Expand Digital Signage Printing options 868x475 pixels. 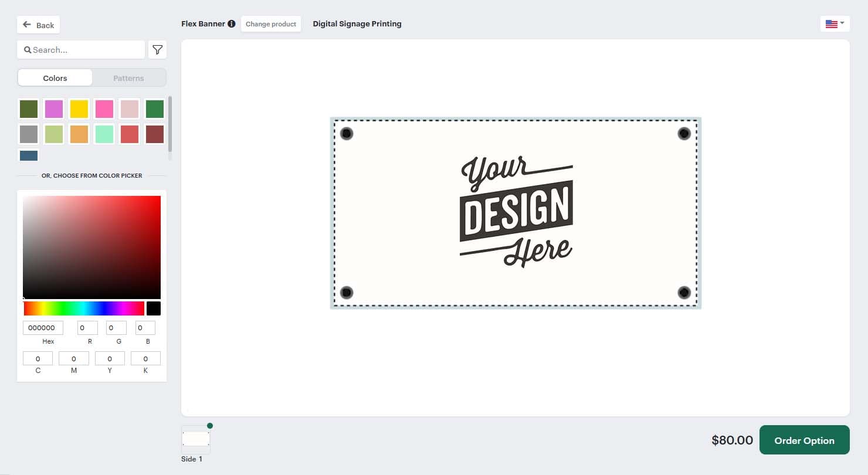tap(357, 23)
